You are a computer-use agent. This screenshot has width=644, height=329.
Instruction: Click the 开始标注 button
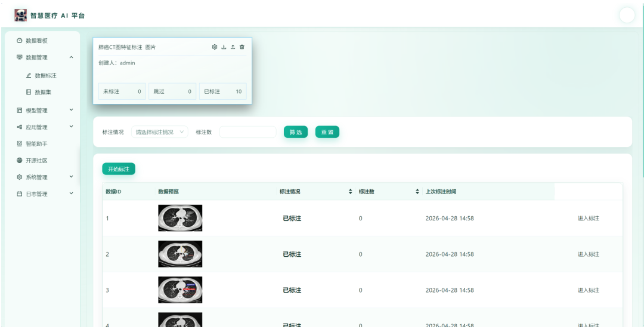pyautogui.click(x=119, y=169)
